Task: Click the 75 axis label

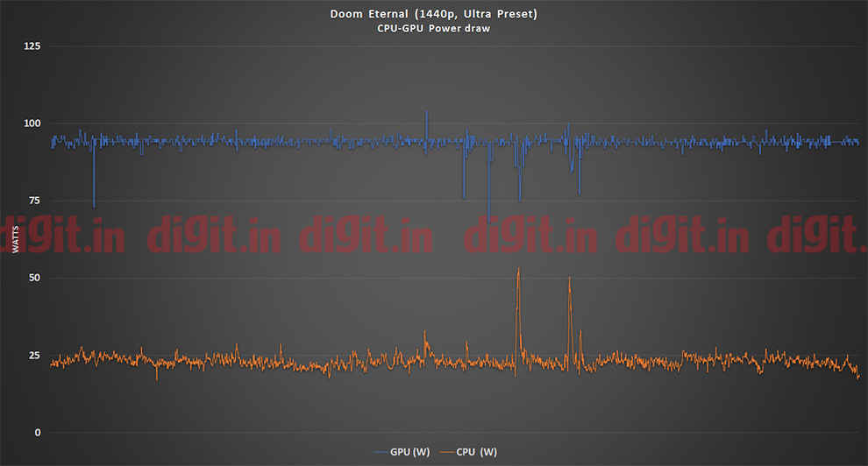Action: (34, 200)
